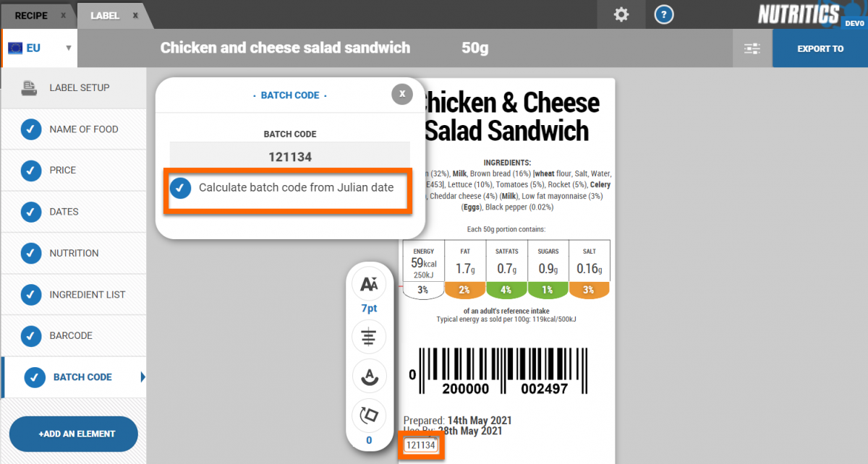Click the font size icon
The image size is (868, 464).
(369, 285)
